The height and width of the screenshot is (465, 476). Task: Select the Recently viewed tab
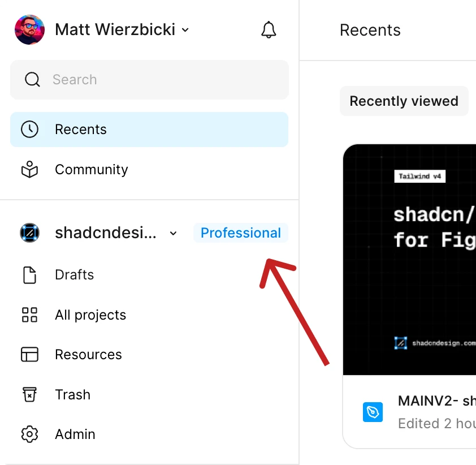404,101
